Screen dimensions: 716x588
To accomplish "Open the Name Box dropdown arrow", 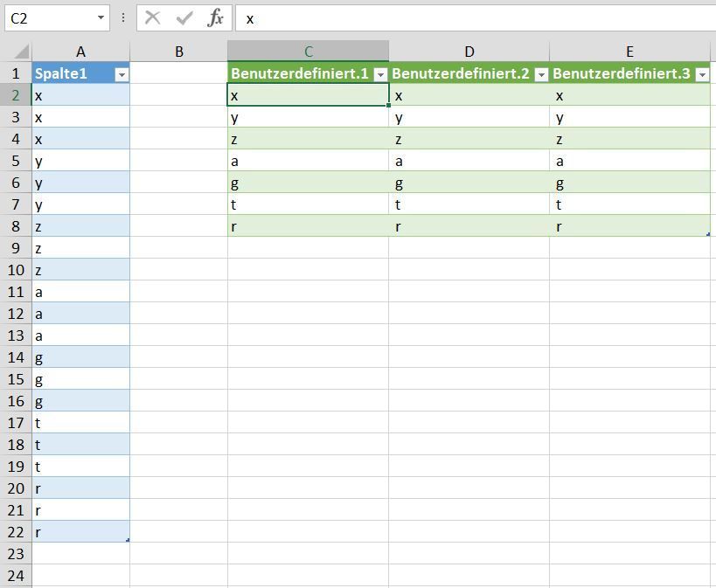I will 101,17.
